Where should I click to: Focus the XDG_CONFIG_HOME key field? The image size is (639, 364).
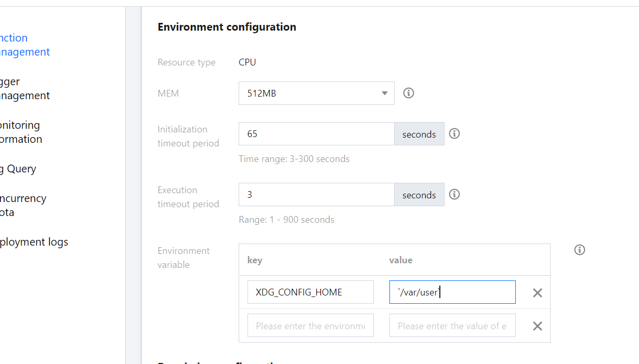click(310, 292)
